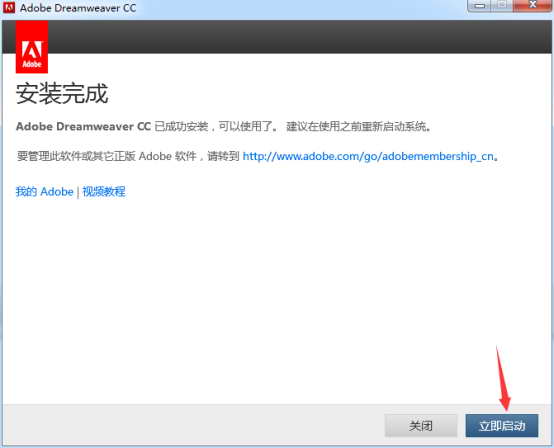
Task: Click the window title Adobe Dreamweaver CC
Action: [x=78, y=8]
